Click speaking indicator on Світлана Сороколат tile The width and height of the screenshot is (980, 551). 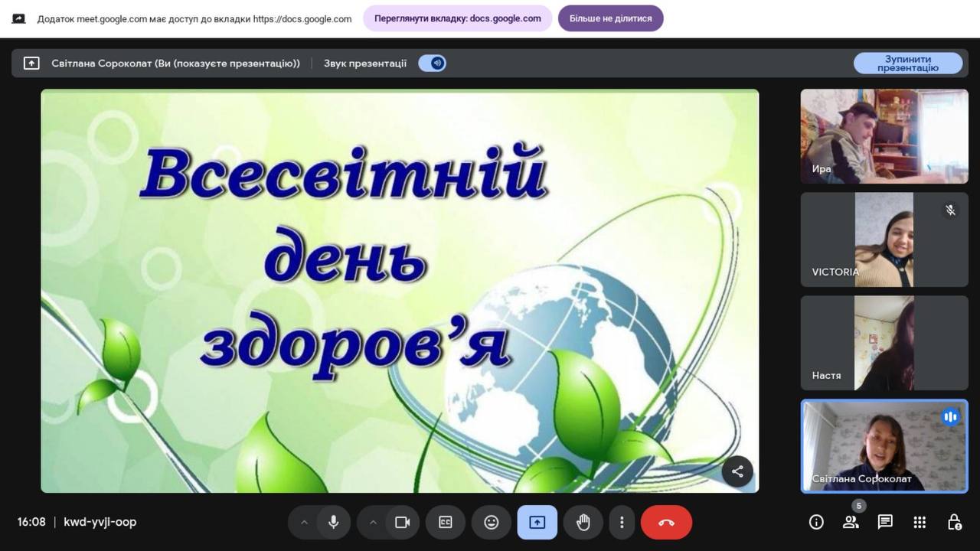(x=950, y=417)
